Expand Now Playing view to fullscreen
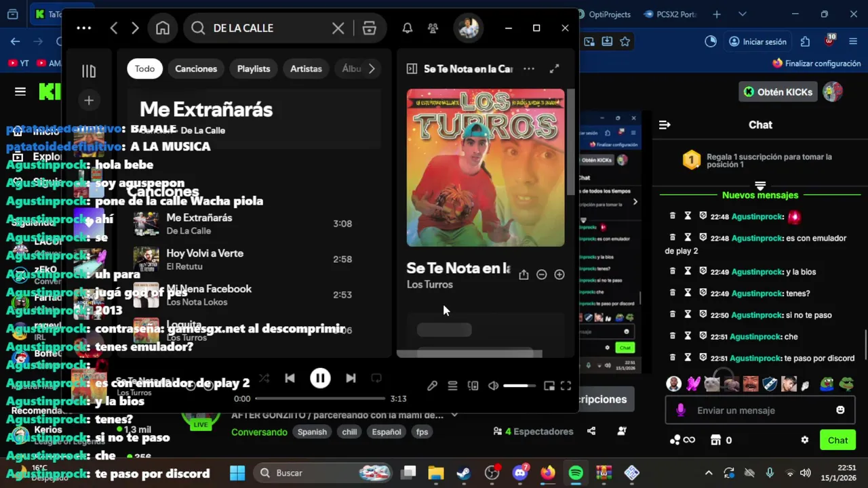This screenshot has width=868, height=488. coord(554,68)
